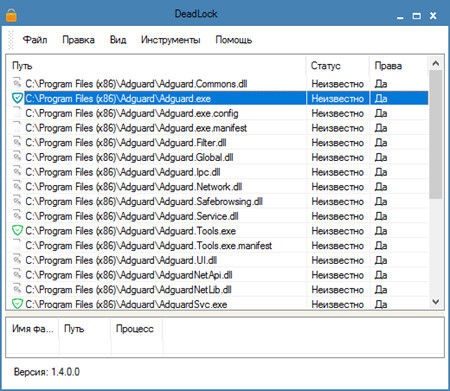Click the Да rights cell of AdguardNetLib.dll
This screenshot has height=391, width=450.
click(x=381, y=290)
